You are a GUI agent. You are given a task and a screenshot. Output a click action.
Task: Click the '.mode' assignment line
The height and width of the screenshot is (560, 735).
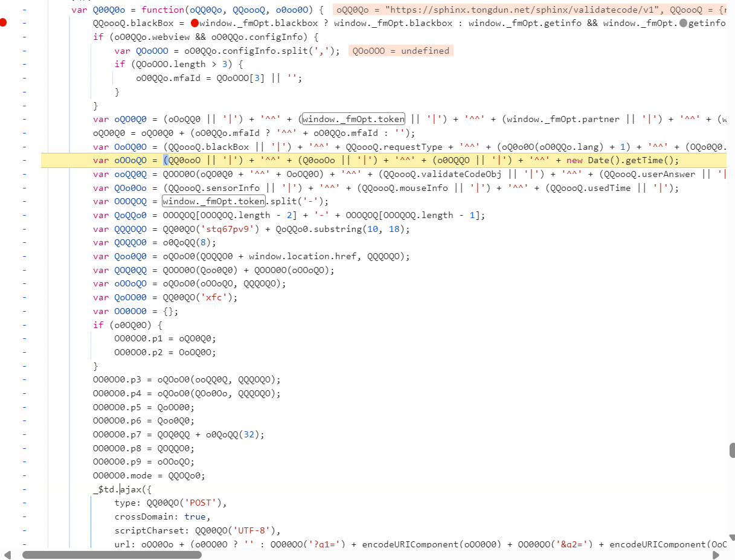[x=149, y=475]
